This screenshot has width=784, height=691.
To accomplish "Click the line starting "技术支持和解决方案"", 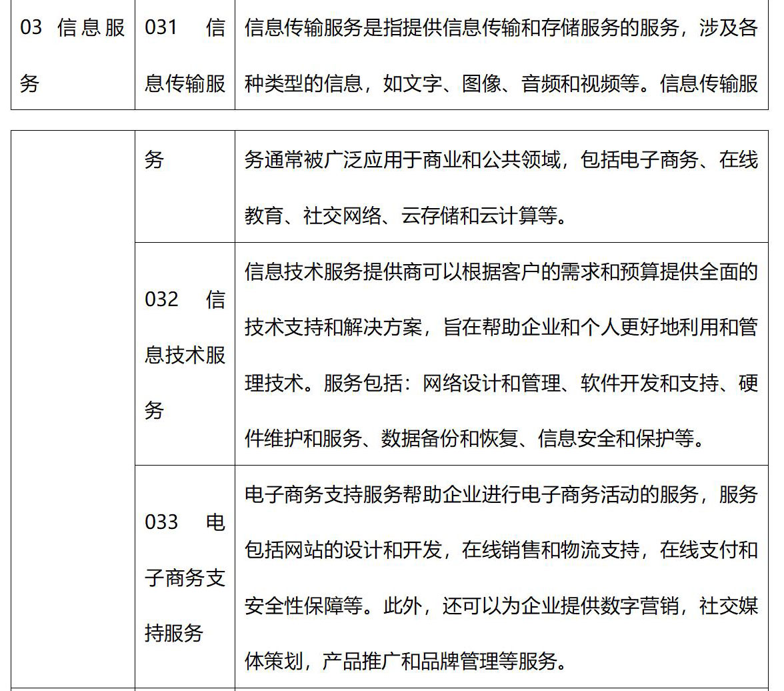I will coord(501,328).
